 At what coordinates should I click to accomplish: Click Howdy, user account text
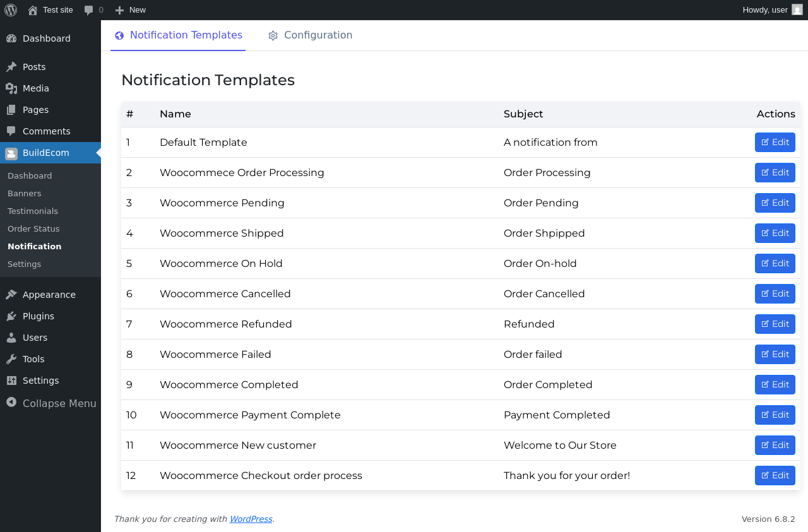point(765,10)
